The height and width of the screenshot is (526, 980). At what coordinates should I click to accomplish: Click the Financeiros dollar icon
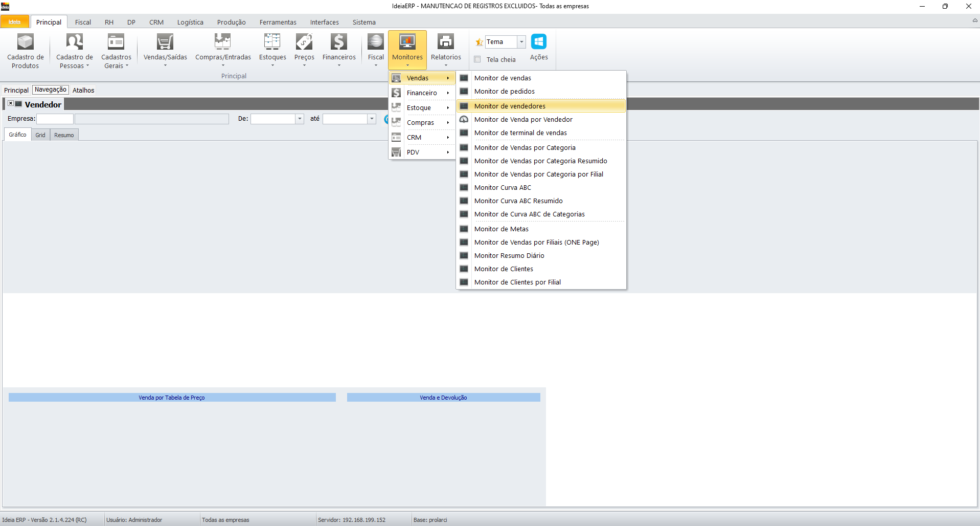pos(338,42)
